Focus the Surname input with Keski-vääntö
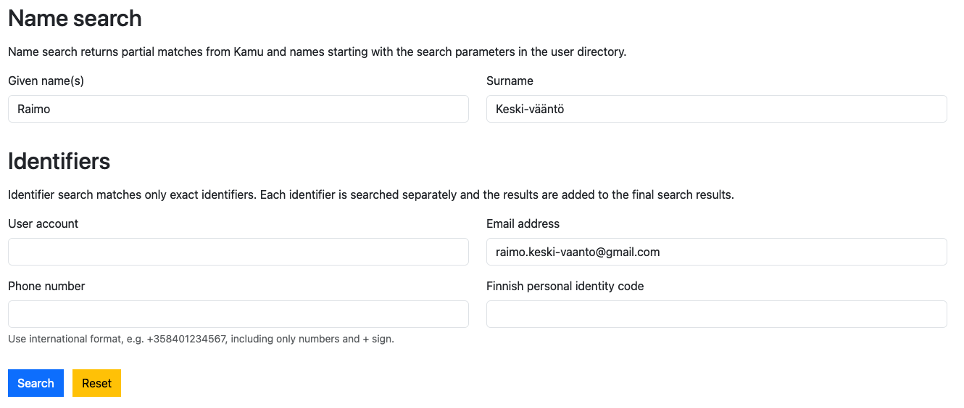The width and height of the screenshot is (964, 408). tap(716, 109)
